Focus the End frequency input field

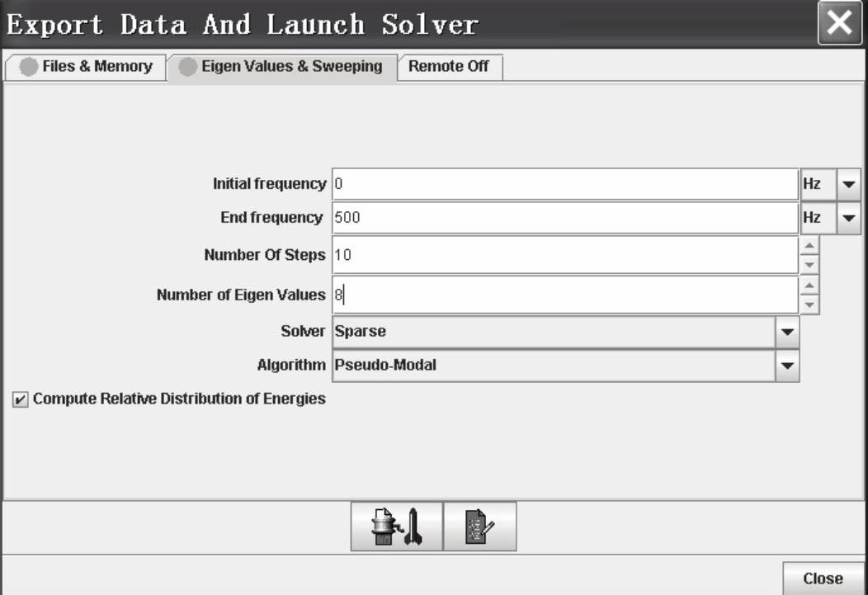(564, 219)
